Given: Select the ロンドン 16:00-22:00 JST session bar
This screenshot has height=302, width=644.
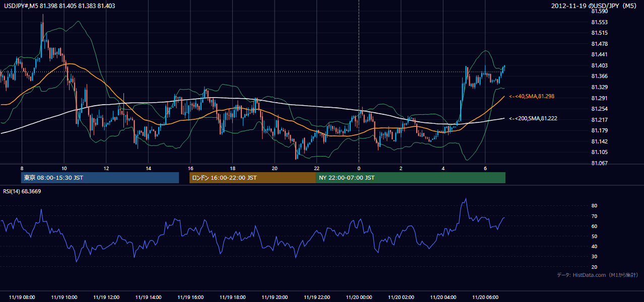Looking at the screenshot, I should (252, 178).
